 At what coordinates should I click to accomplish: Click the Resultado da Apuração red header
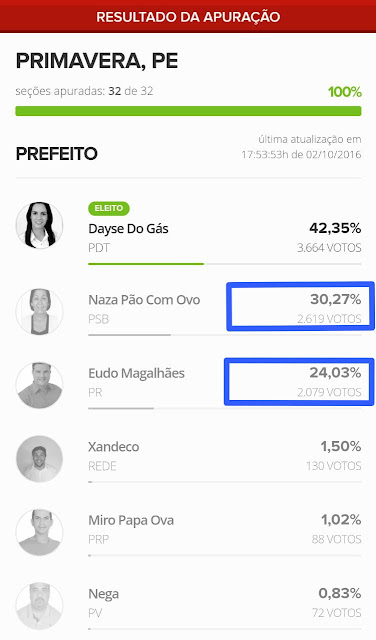(x=188, y=17)
